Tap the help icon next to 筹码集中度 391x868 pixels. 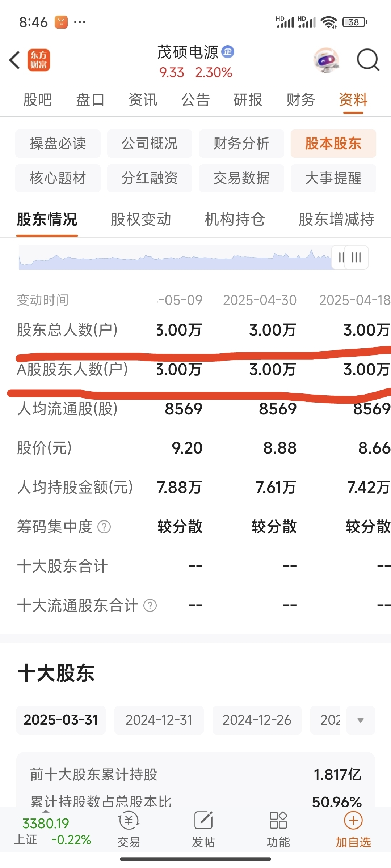(104, 527)
